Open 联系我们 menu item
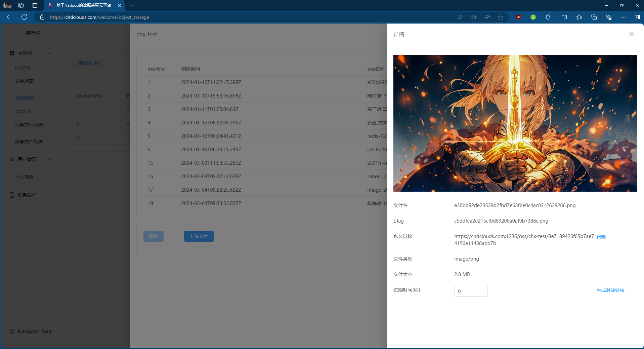The width and height of the screenshot is (644, 349). coord(27,195)
